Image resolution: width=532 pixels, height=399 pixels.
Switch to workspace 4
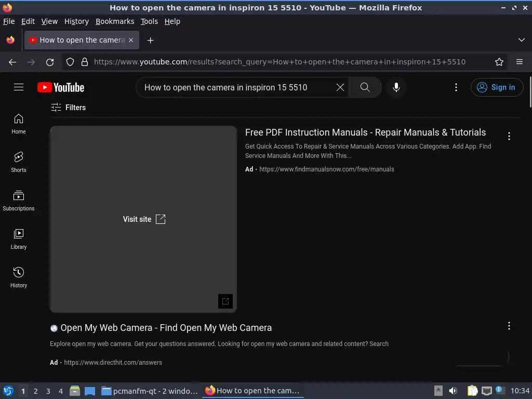61,391
